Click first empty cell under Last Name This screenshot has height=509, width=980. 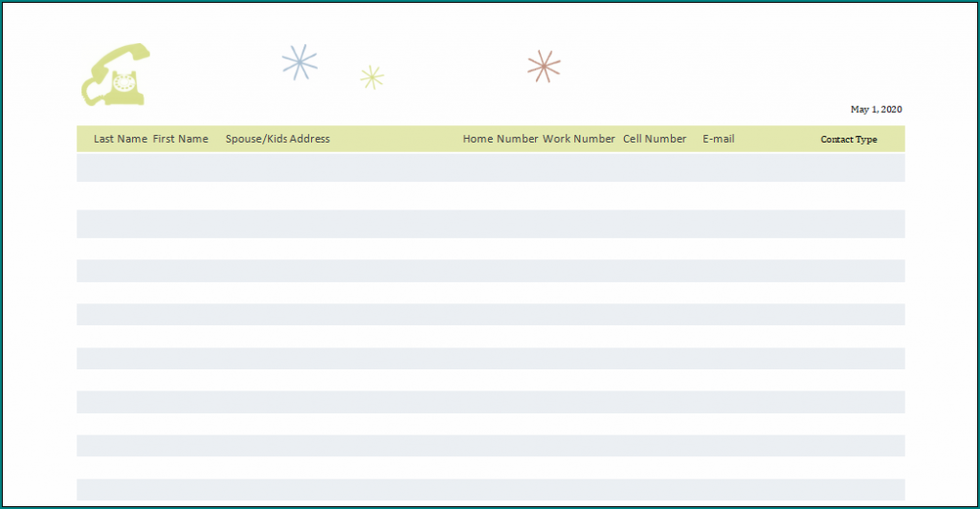(121, 168)
